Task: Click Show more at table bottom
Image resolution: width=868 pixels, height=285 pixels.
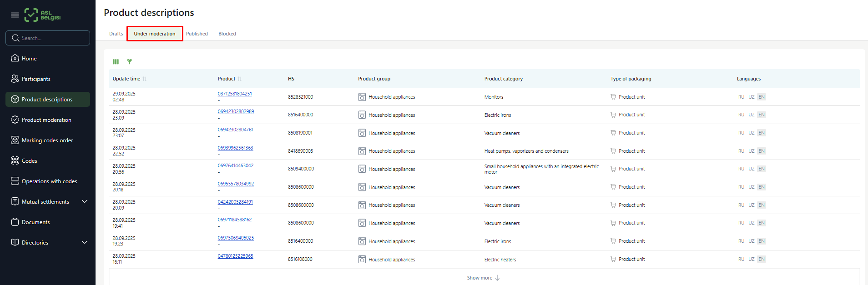Action: tap(483, 278)
